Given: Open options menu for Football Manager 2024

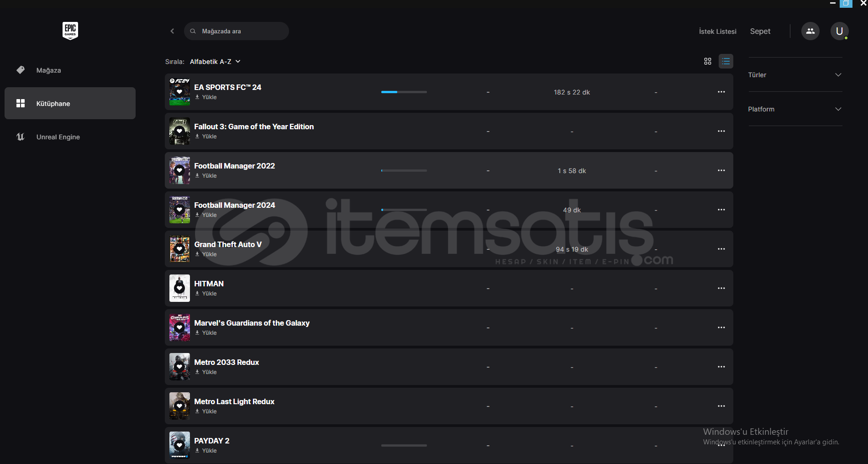Looking at the screenshot, I should coord(721,210).
